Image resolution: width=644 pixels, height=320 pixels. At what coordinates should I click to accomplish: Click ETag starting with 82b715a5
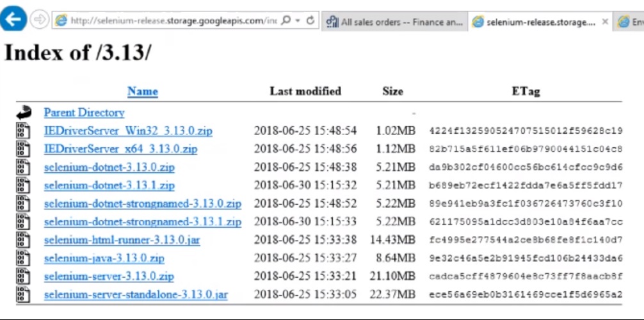pos(526,149)
